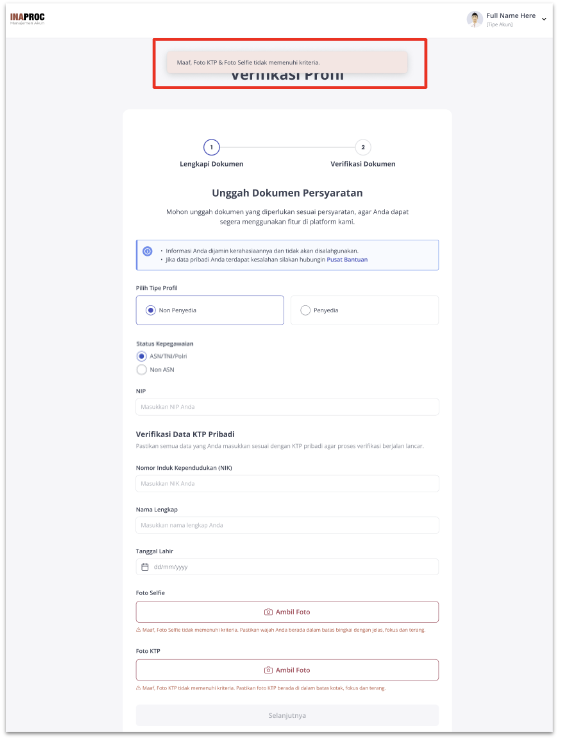
Task: Select the Penyedia profile type
Action: point(364,310)
